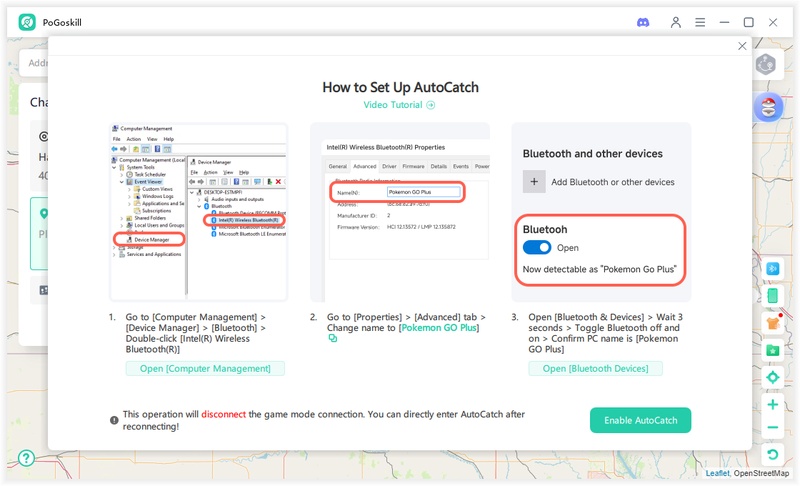This screenshot has height=486, width=800.
Task: Click the warning info icon beside disconnect note
Action: pos(114,420)
